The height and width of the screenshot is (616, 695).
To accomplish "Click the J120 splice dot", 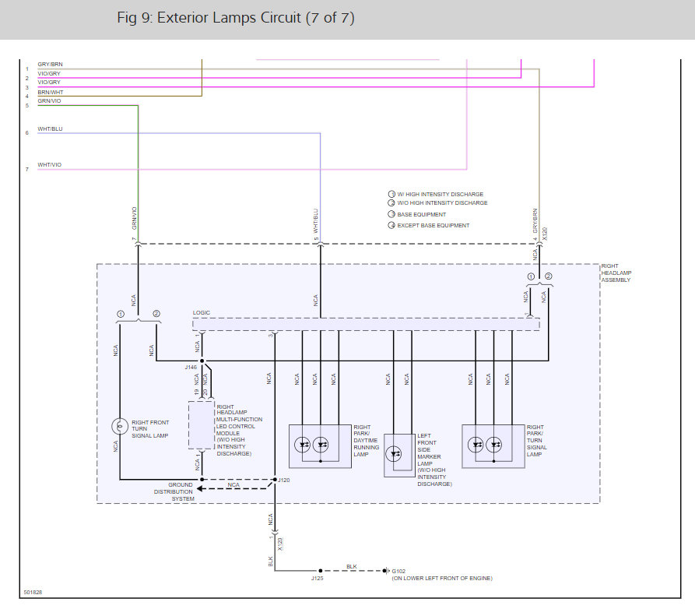I will click(x=275, y=480).
